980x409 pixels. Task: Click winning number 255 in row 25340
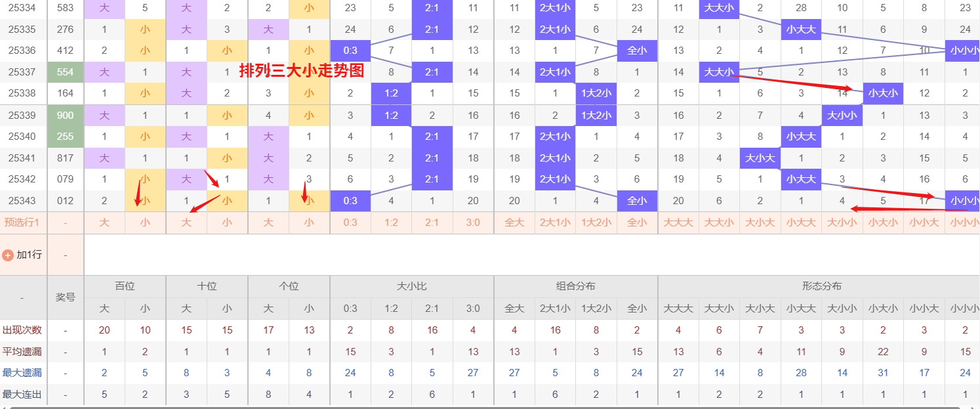pos(66,137)
